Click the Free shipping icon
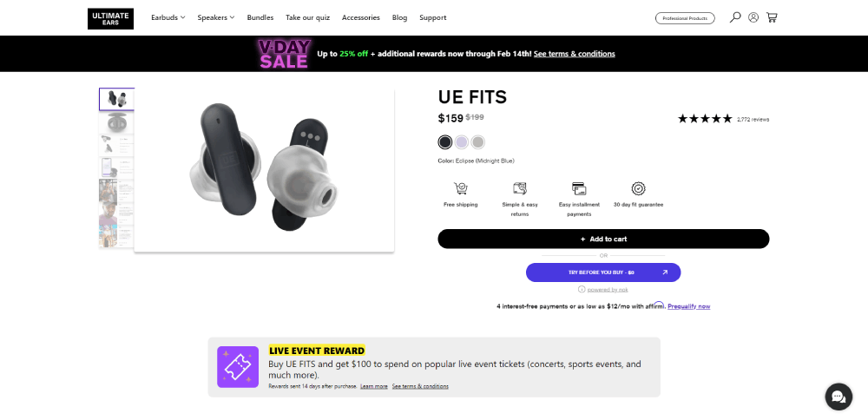 (x=461, y=189)
